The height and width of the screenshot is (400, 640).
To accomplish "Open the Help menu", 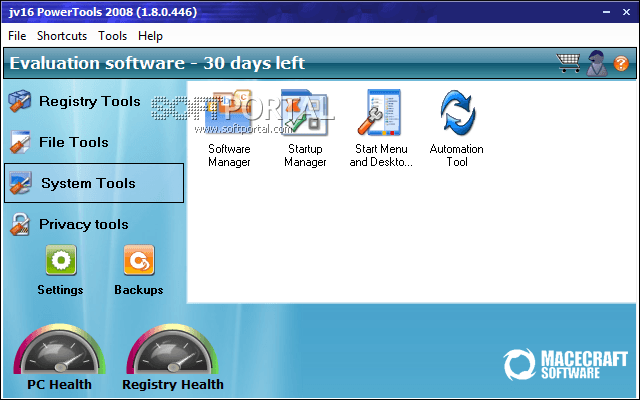I will [150, 36].
